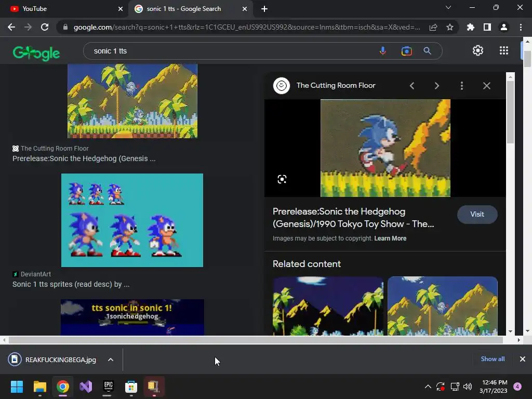532x399 pixels.
Task: Close the image preview panel
Action: [486, 86]
